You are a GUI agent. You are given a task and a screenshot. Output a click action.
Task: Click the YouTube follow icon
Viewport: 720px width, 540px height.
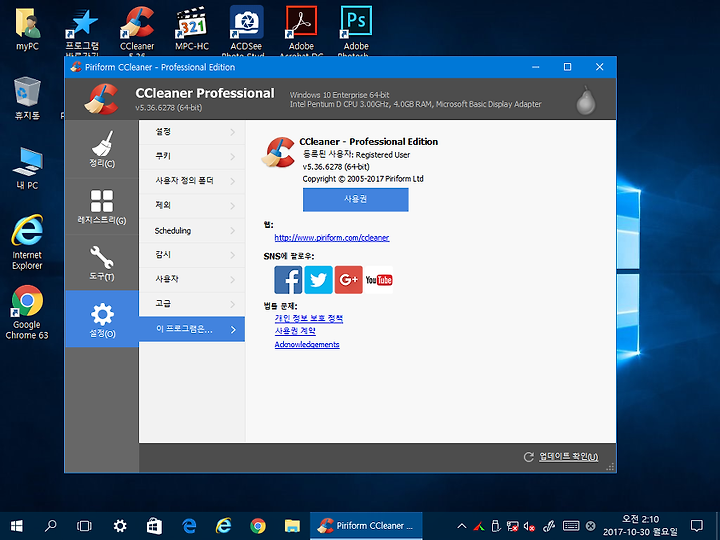(x=379, y=280)
